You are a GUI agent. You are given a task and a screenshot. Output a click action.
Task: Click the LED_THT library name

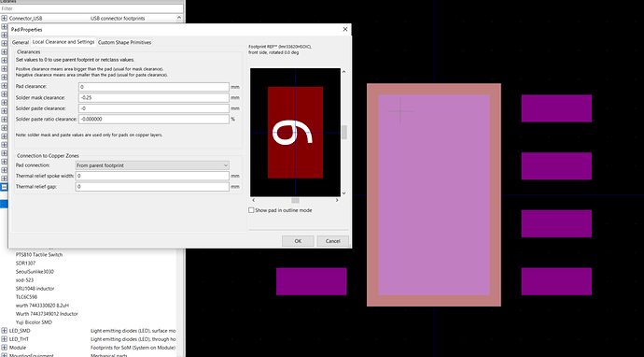pos(20,339)
